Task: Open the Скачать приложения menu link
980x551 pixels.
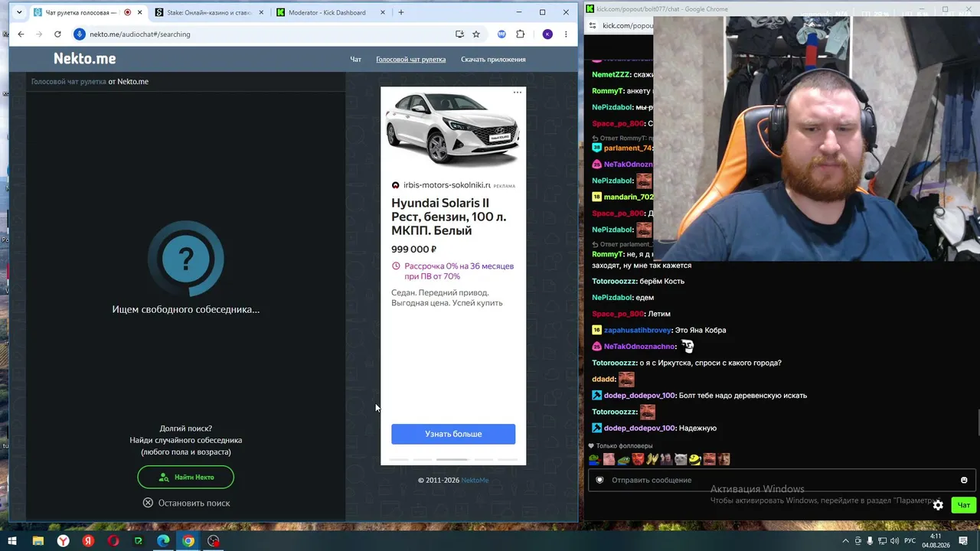Action: [493, 59]
